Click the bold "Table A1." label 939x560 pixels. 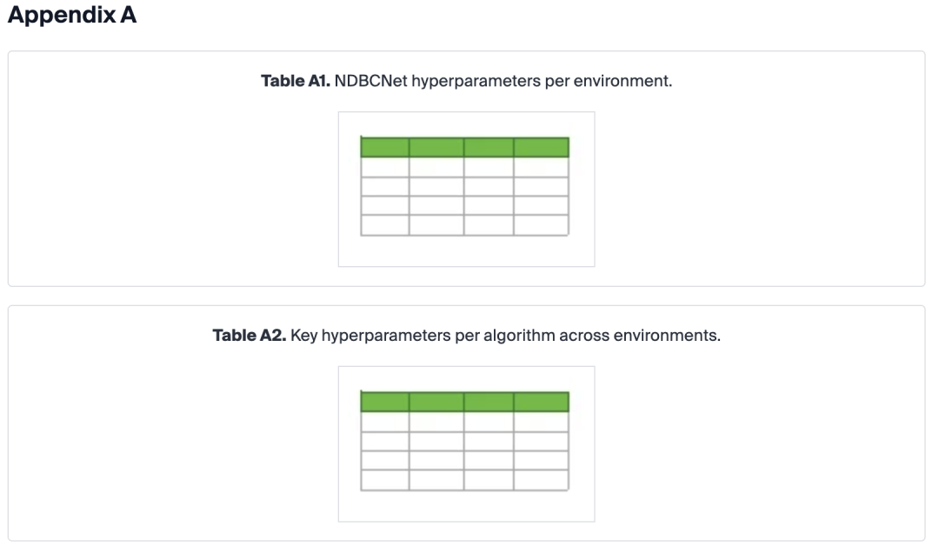point(296,82)
